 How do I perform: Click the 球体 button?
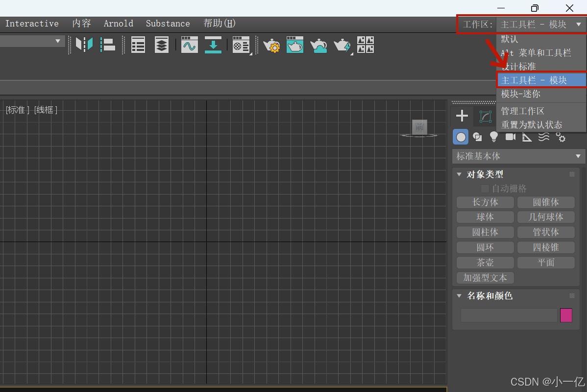485,217
